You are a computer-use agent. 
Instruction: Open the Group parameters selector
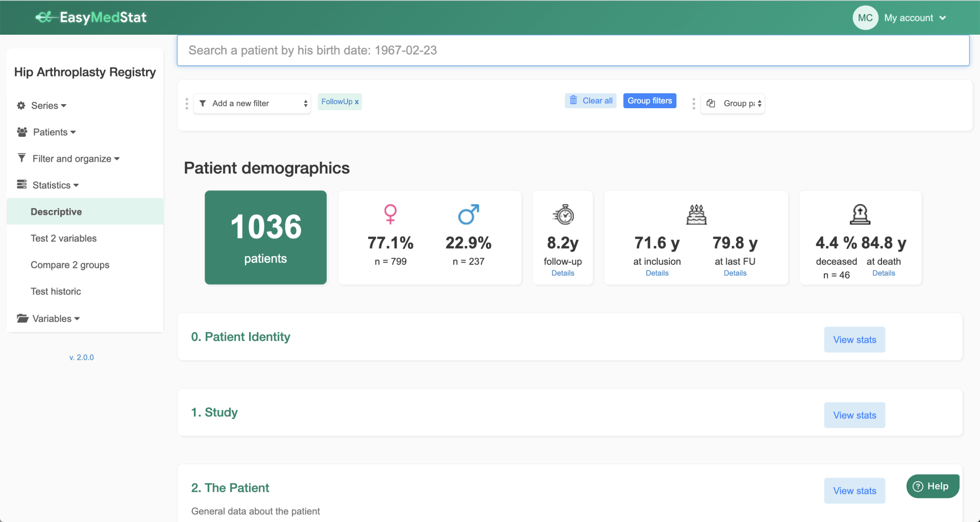click(732, 103)
